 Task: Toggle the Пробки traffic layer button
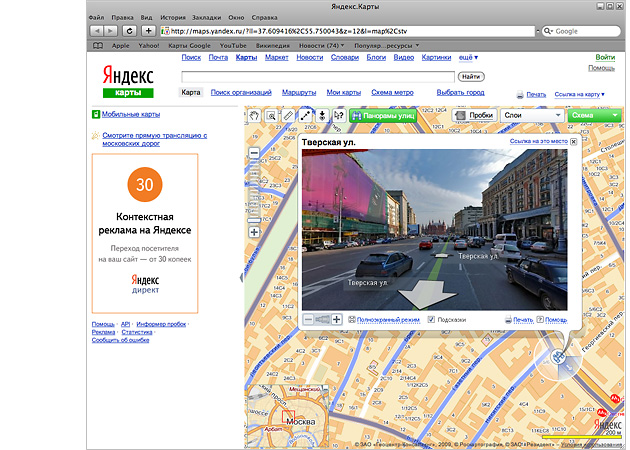[x=475, y=116]
